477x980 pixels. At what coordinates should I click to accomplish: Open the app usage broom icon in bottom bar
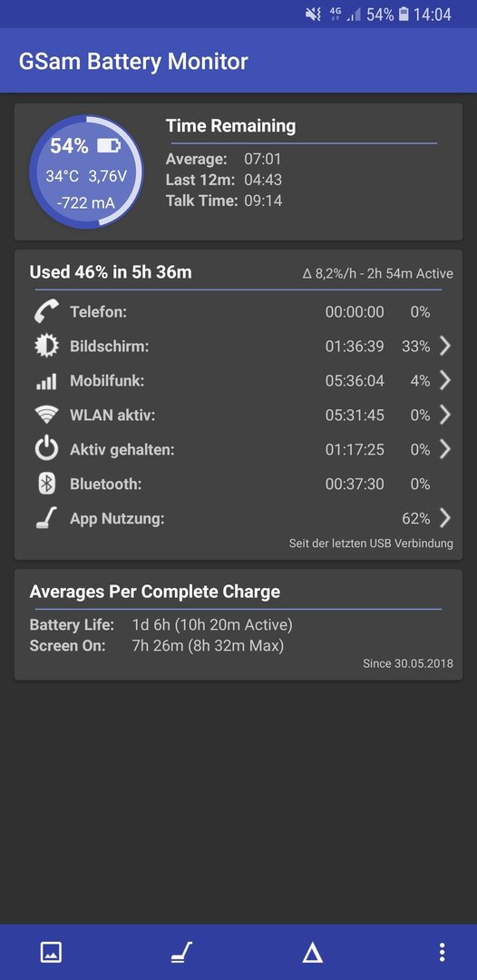[x=181, y=953]
